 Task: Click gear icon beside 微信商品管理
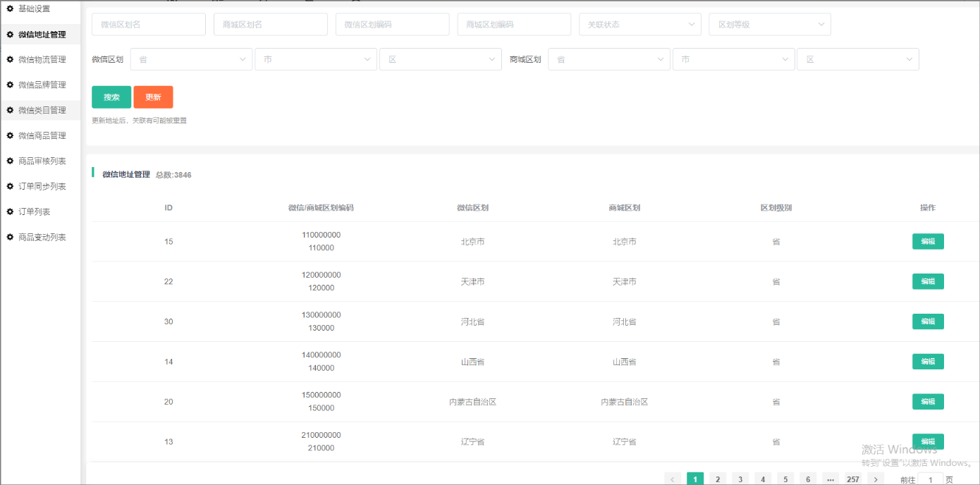(x=10, y=135)
